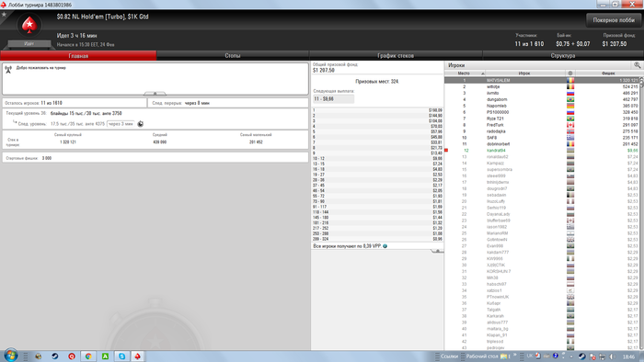Click the network tray icon

click(x=602, y=356)
